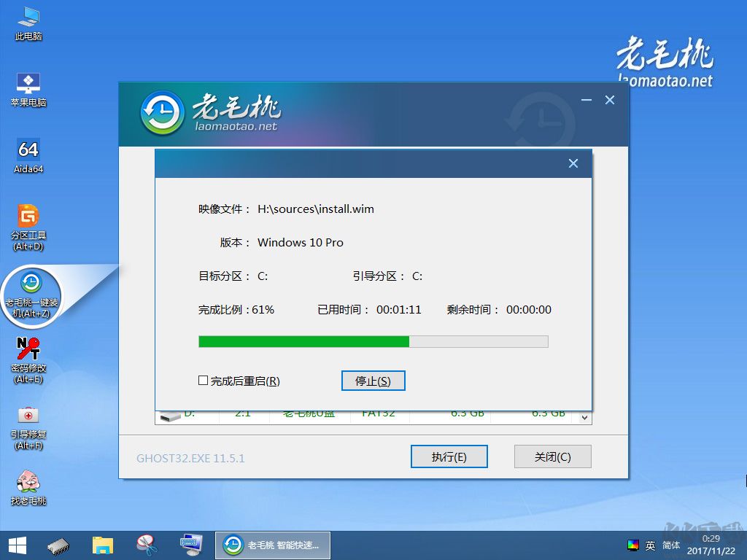Image resolution: width=747 pixels, height=560 pixels.
Task: Launch 找老毛桃 from the desktop
Action: point(28,485)
